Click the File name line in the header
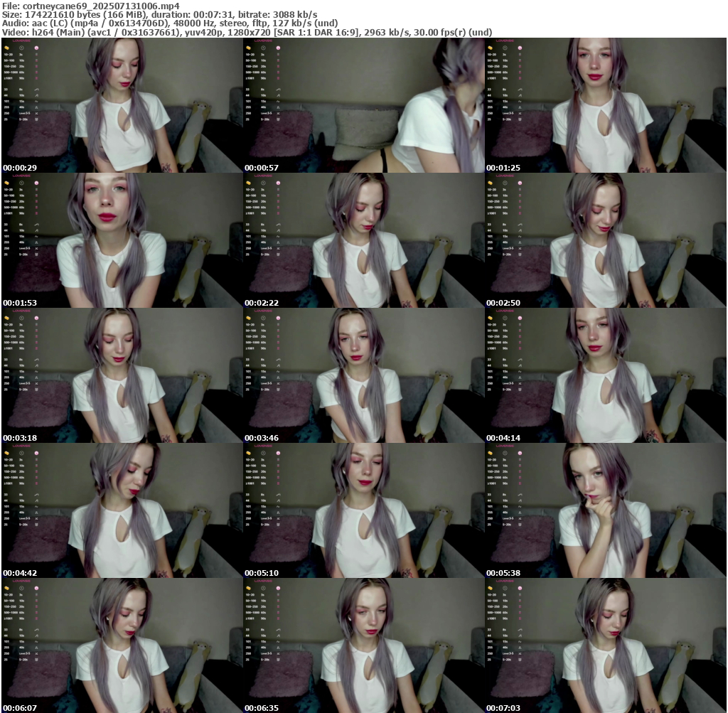Viewport: 728px width, 713px height. point(91,6)
